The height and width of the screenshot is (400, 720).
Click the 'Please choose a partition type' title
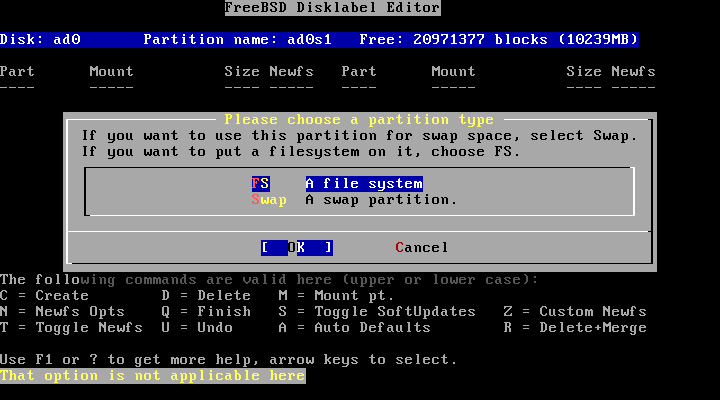tap(359, 120)
